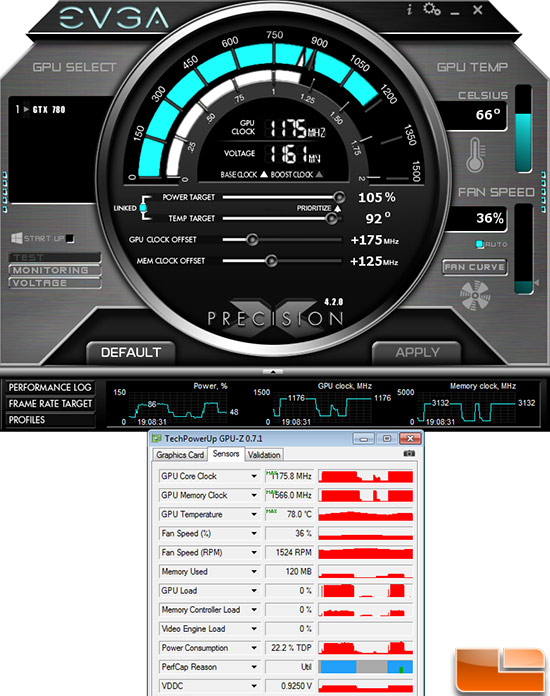
Task: Open the GPU Core Clock sensor dropdown
Action: pyautogui.click(x=254, y=476)
